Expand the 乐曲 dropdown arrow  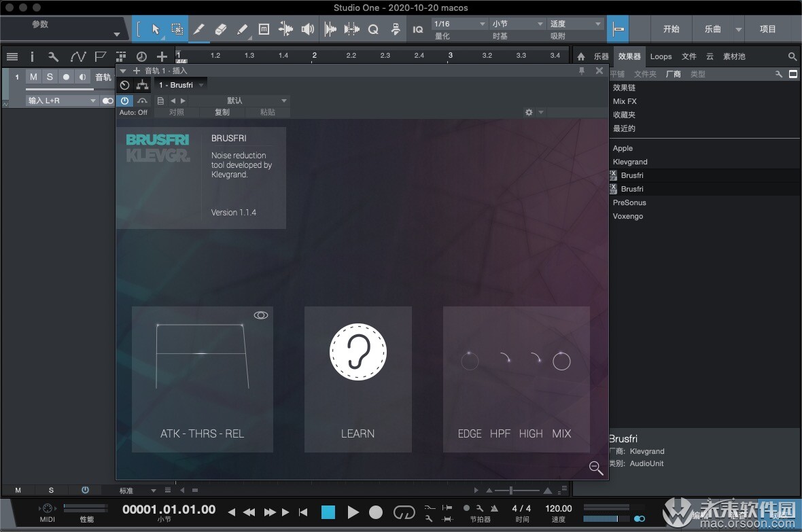738,29
